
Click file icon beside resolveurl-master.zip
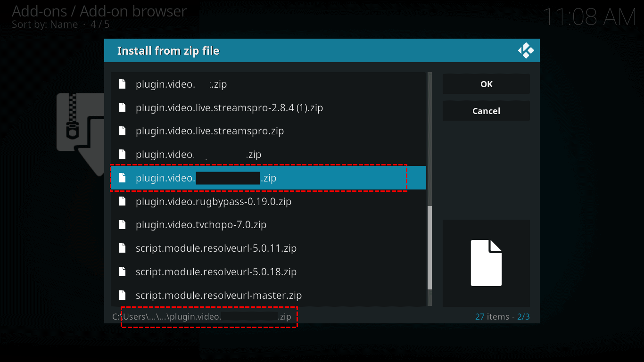(123, 296)
